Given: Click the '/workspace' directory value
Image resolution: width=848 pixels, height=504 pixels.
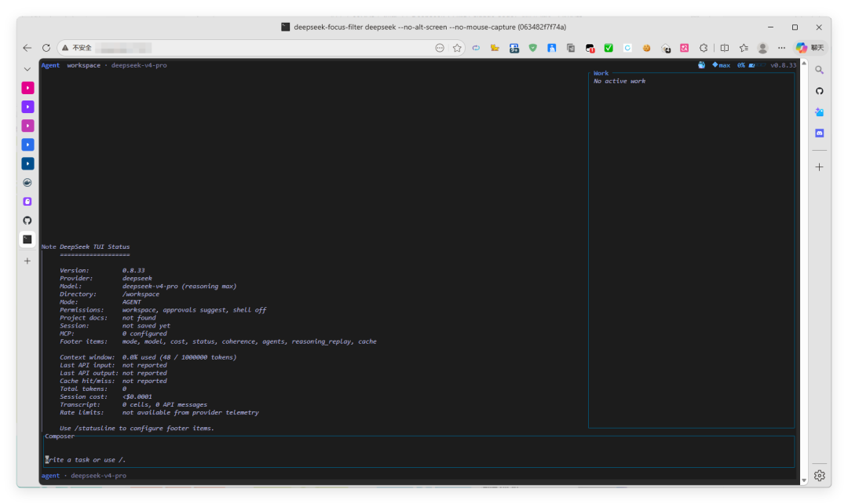Looking at the screenshot, I should click(x=141, y=294).
